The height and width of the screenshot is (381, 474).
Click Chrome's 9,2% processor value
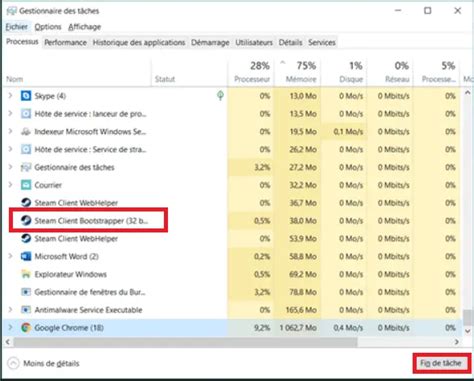pos(262,328)
